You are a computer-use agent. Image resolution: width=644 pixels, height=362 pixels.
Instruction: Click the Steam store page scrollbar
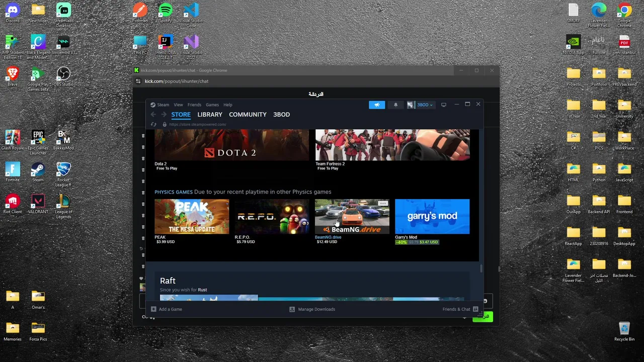tap(481, 268)
